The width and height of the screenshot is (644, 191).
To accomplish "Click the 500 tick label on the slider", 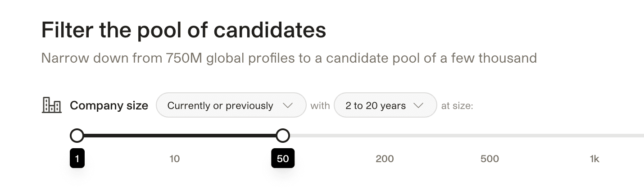I will click(x=490, y=159).
